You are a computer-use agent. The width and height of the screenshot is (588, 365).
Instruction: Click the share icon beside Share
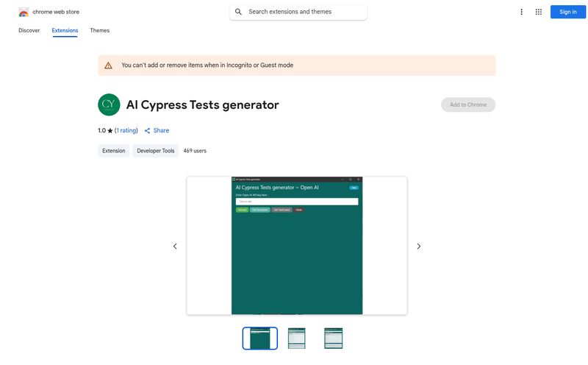coord(148,131)
